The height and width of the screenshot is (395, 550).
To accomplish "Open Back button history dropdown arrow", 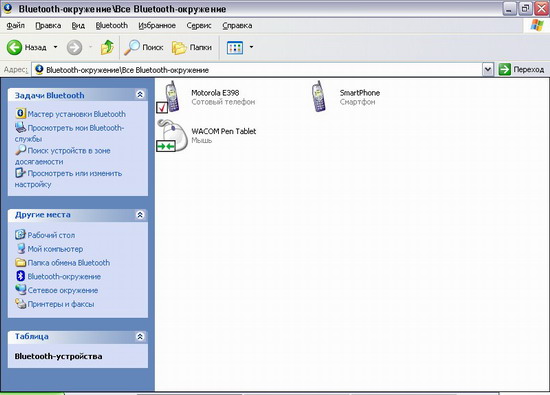I will click(55, 47).
